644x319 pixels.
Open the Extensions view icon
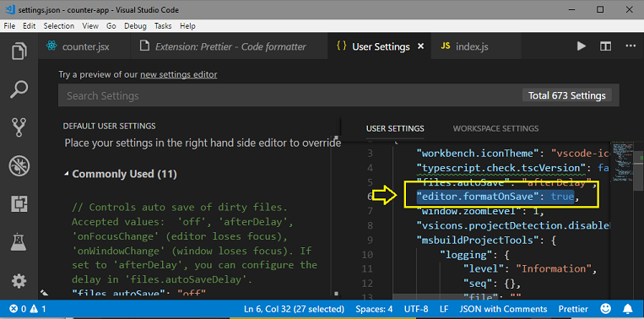click(19, 203)
